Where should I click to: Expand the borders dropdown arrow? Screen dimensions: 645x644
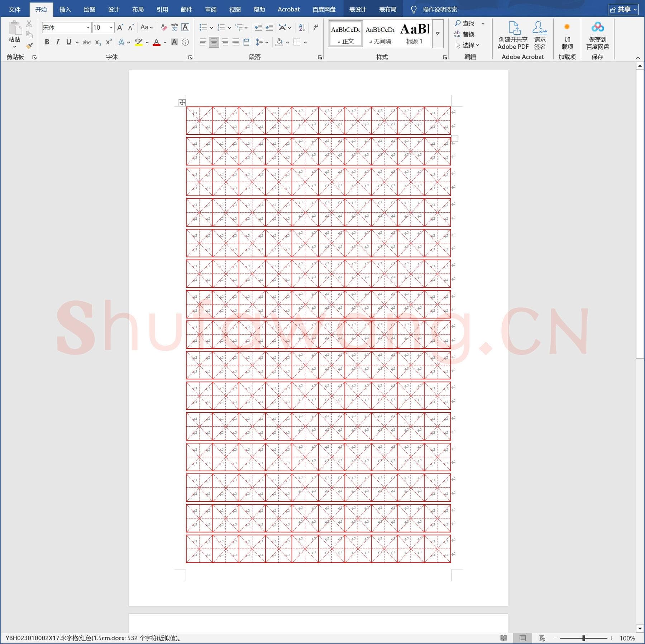tap(305, 42)
